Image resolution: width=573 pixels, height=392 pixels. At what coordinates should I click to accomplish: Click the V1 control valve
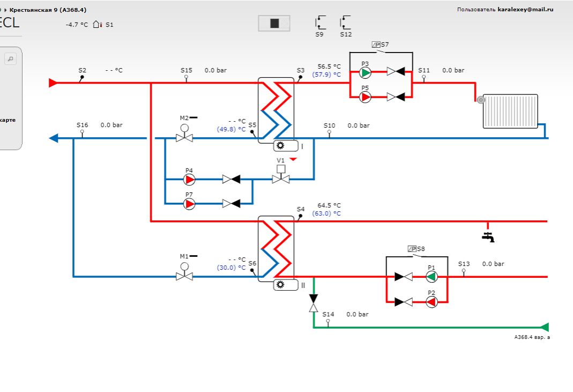click(x=280, y=175)
